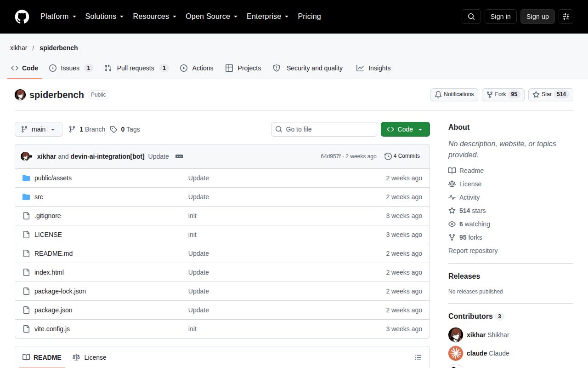588x368 pixels.
Task: Expand commit message ellipsis icon
Action: [179, 156]
